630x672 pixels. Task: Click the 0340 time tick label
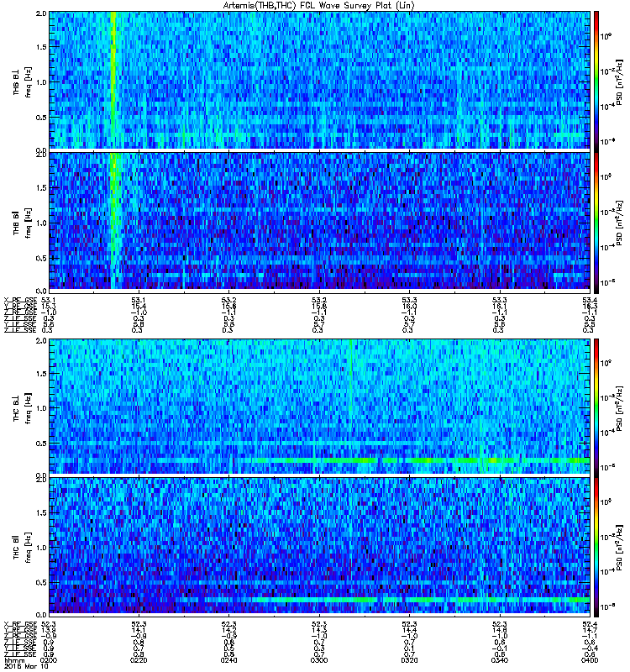point(499,660)
